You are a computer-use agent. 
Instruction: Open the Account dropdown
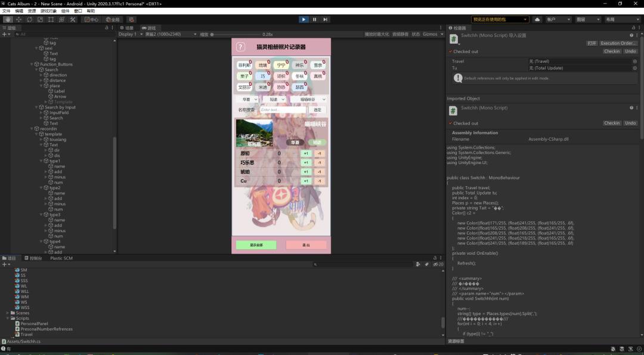click(x=558, y=19)
